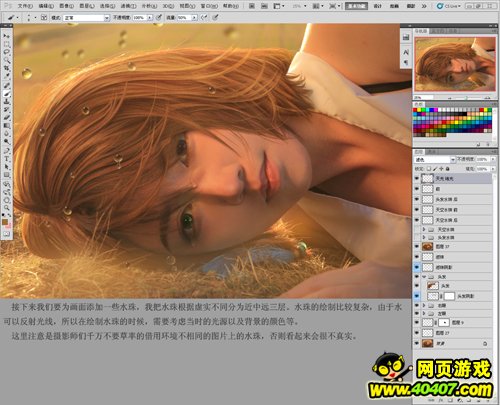Image resolution: width=500 pixels, height=405 pixels.
Task: Hide the 图层 37 photo thumbnail layer
Action: tap(417, 246)
